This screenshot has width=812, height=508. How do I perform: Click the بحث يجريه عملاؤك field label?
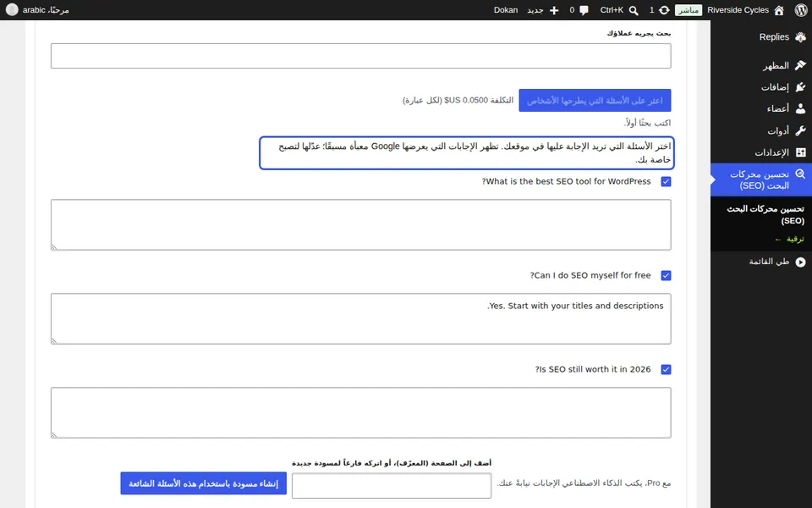point(639,33)
